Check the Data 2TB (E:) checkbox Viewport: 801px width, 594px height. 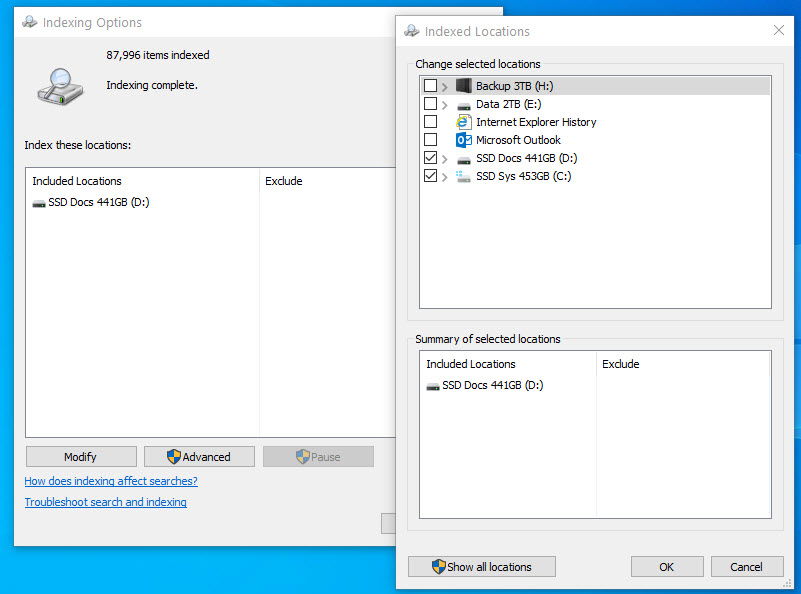(x=430, y=104)
